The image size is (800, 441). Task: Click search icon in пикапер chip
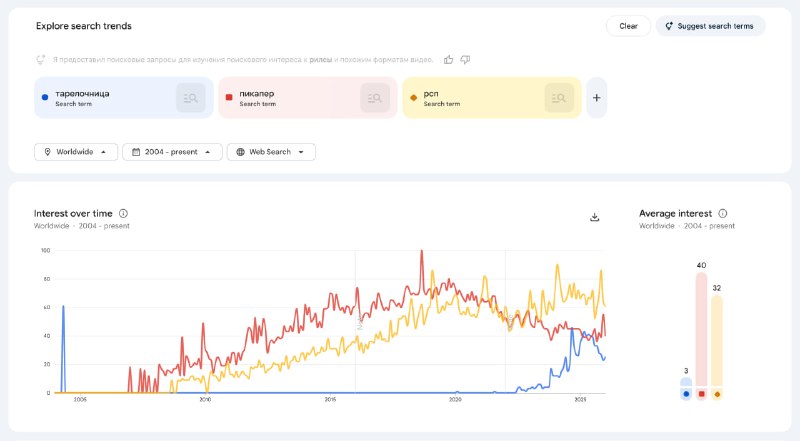(x=375, y=97)
